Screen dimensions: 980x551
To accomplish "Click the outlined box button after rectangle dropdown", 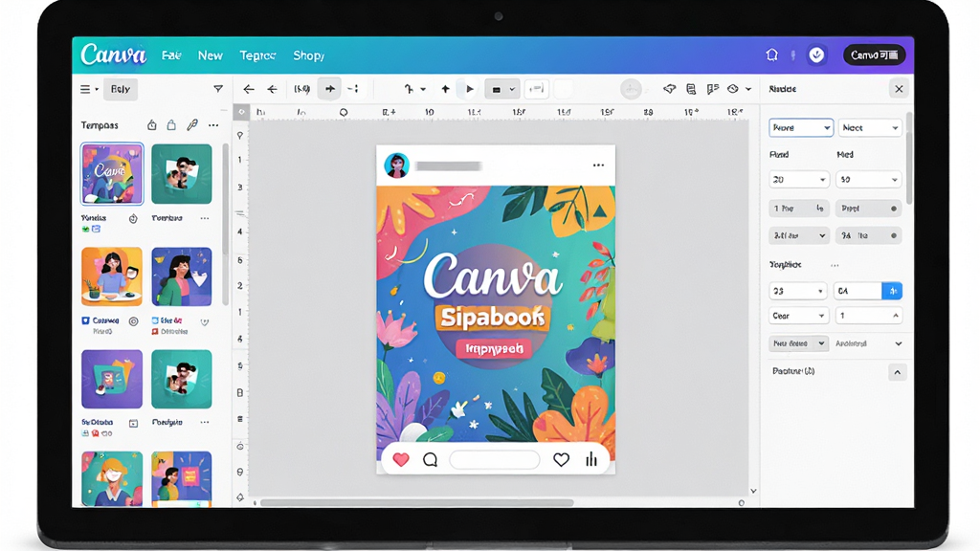I will click(536, 89).
